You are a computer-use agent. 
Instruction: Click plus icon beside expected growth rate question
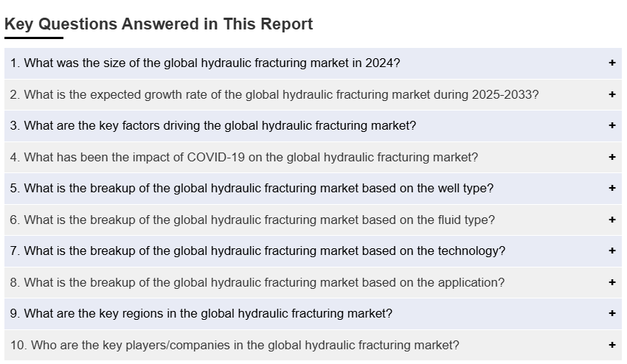[x=612, y=94]
